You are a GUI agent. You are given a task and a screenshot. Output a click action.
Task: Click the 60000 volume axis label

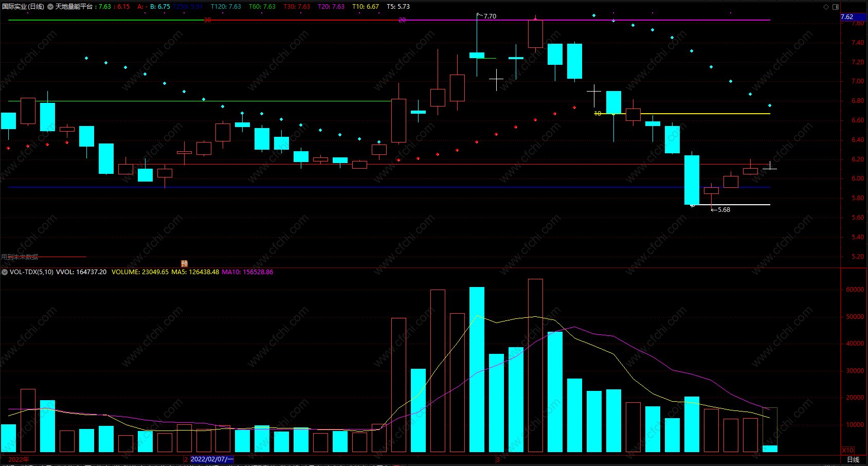click(x=855, y=290)
